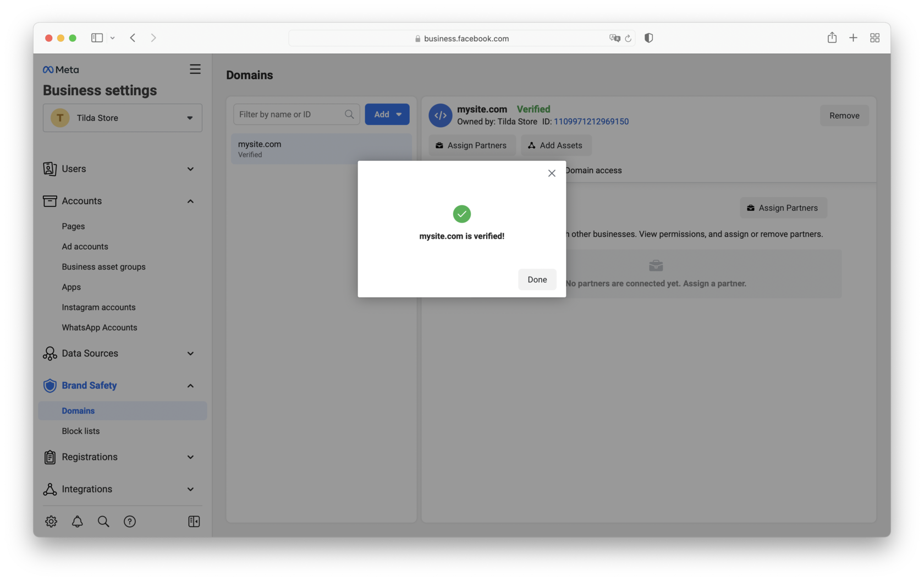Click the green Verified status text
Viewport: 924px width, 581px height.
pos(533,109)
